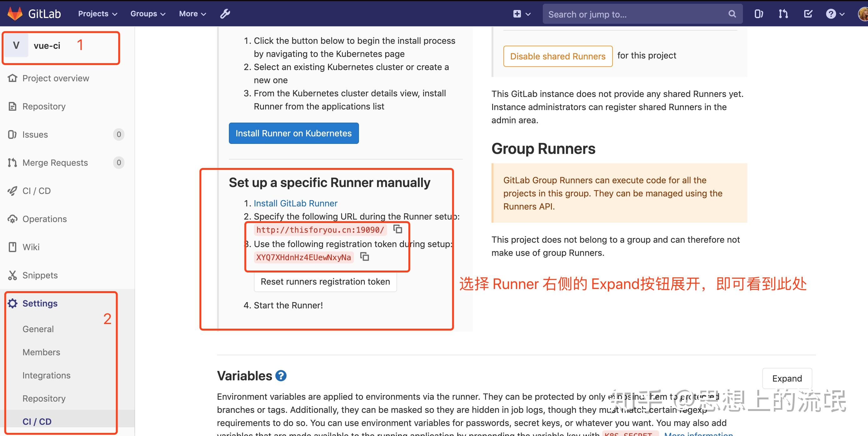The height and width of the screenshot is (436, 868).
Task: Click the Variables help question mark icon
Action: click(281, 375)
